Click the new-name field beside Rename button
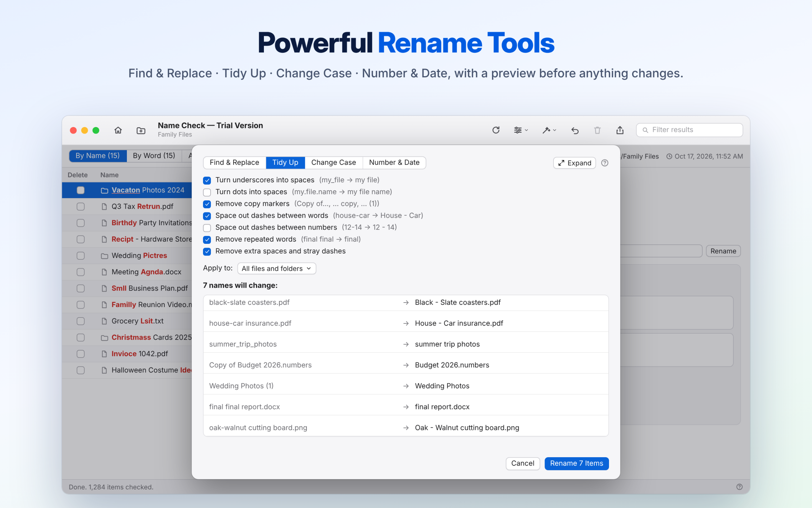This screenshot has width=812, height=508. [x=661, y=251]
